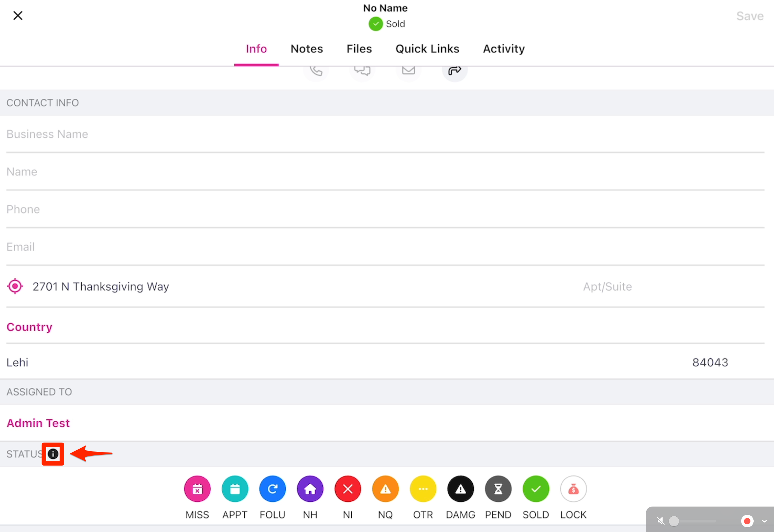
Task: Toggle the yellow OTR status
Action: (x=423, y=489)
